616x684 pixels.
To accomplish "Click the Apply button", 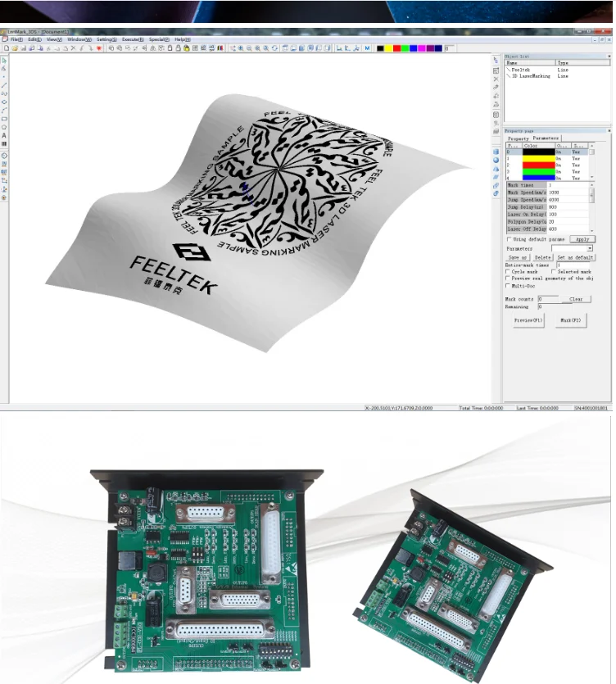I will pos(582,239).
